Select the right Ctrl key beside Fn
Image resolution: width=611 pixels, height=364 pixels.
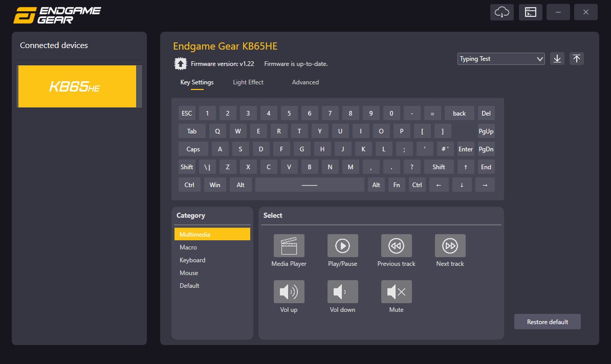point(417,185)
